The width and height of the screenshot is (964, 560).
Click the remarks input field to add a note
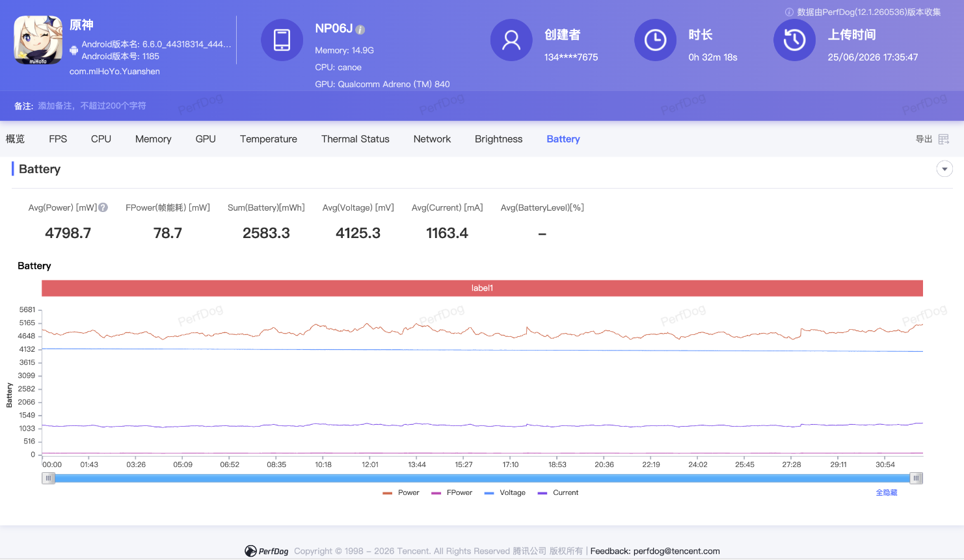click(x=92, y=106)
